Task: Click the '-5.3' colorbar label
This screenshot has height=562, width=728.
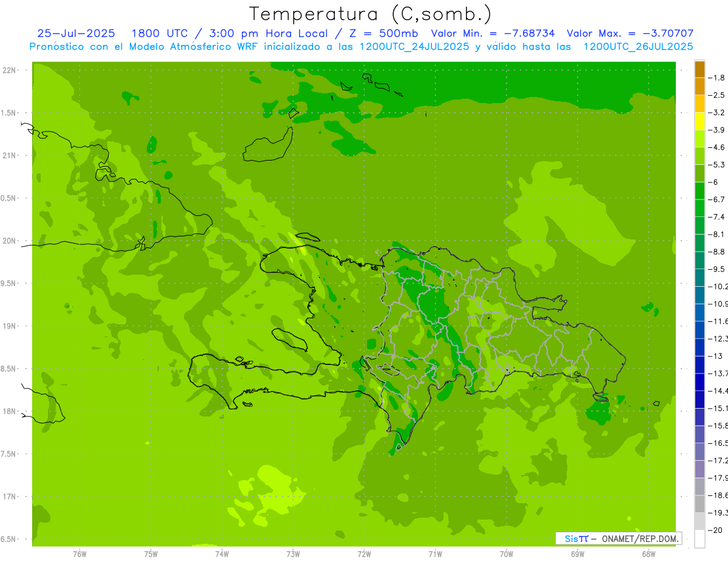Action: click(x=716, y=165)
